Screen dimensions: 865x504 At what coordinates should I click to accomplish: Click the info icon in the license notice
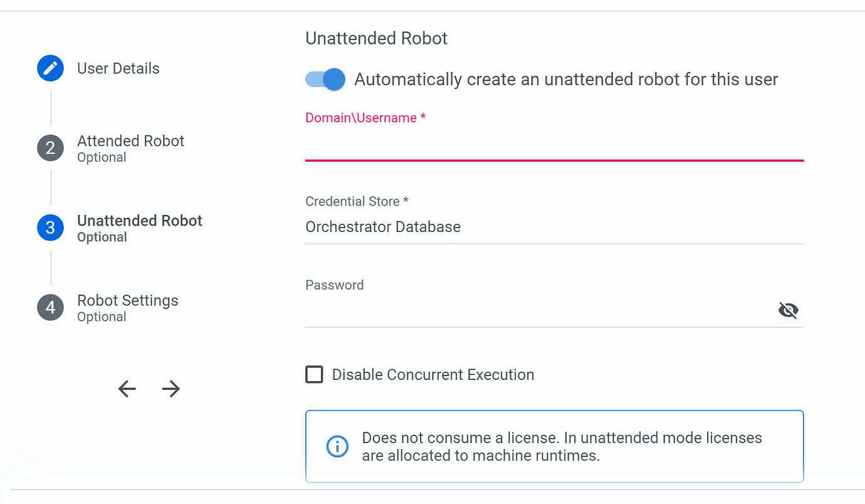pyautogui.click(x=337, y=446)
